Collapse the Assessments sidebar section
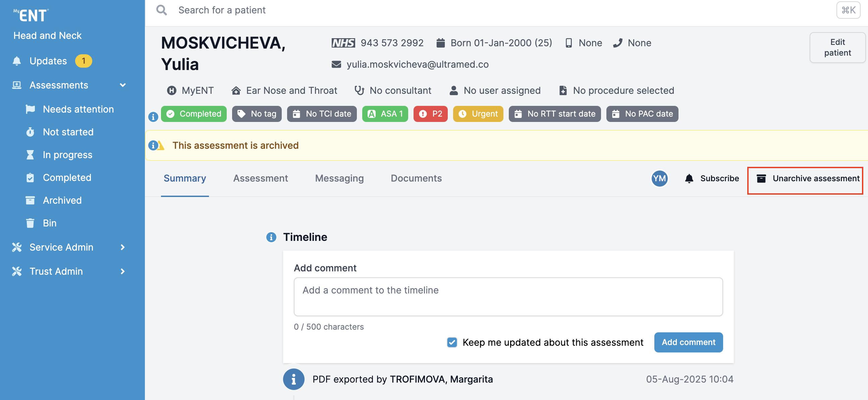Image resolution: width=868 pixels, height=400 pixels. [123, 85]
